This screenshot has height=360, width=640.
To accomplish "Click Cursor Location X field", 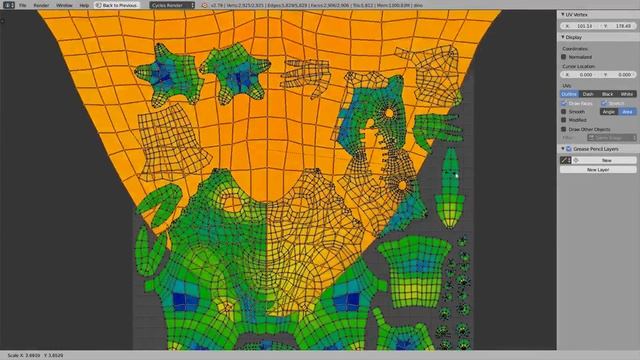I will [580, 75].
